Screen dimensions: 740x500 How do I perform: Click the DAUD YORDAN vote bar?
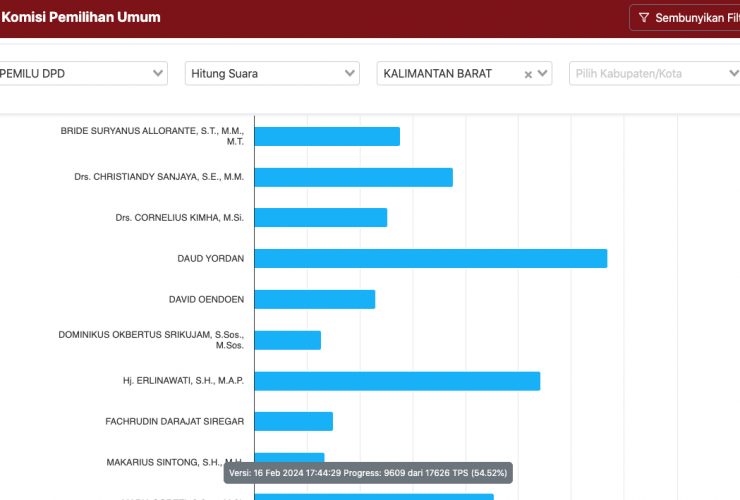pyautogui.click(x=430, y=258)
